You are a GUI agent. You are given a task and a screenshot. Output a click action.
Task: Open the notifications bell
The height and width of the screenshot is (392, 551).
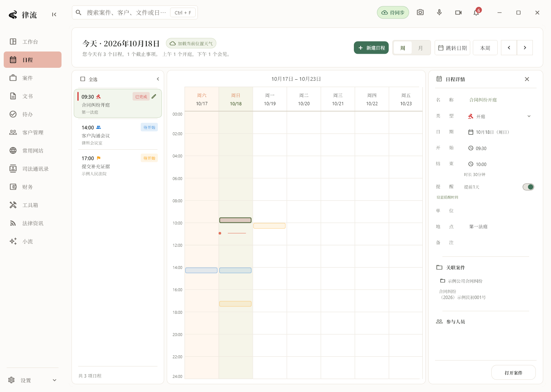pyautogui.click(x=476, y=13)
